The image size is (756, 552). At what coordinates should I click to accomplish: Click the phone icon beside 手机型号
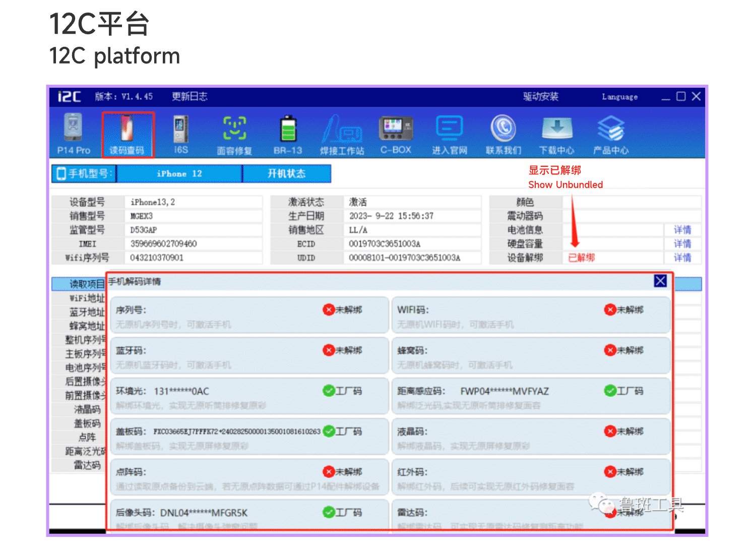click(x=61, y=174)
